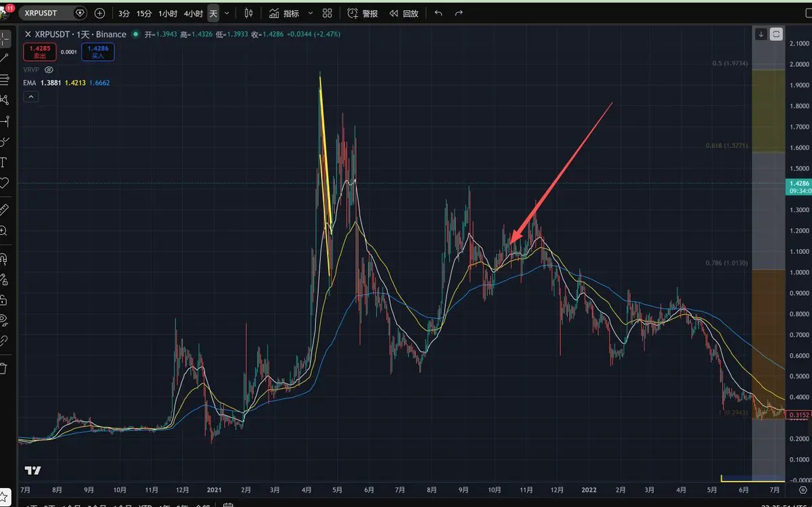
Task: Click the 0.3152 red price label
Action: (x=799, y=415)
